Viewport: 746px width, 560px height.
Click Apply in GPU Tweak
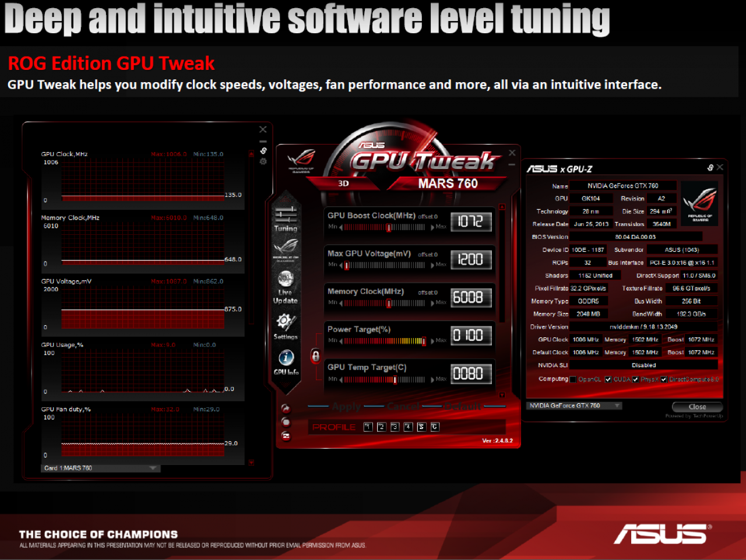[x=346, y=406]
